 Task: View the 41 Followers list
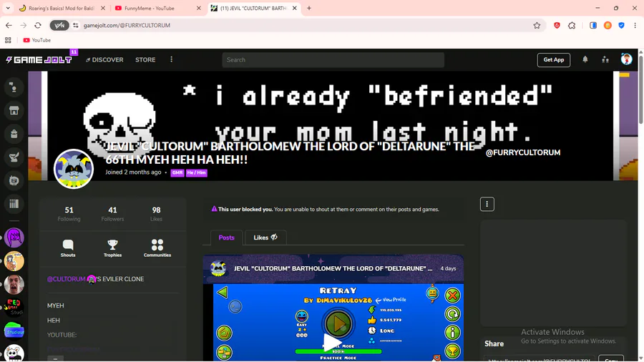(112, 214)
